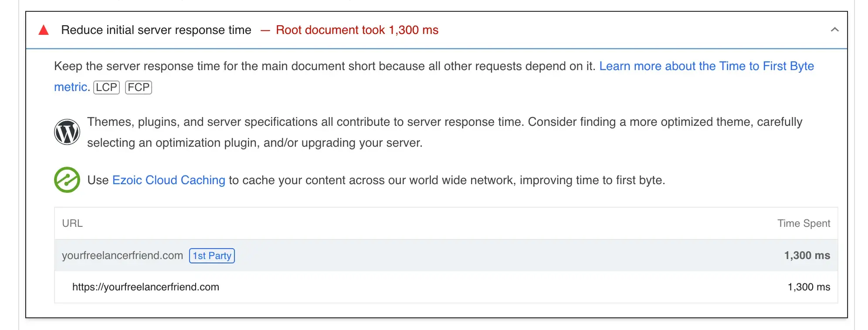This screenshot has height=330, width=868.
Task: Open the Time to First Byte link
Action: point(706,66)
